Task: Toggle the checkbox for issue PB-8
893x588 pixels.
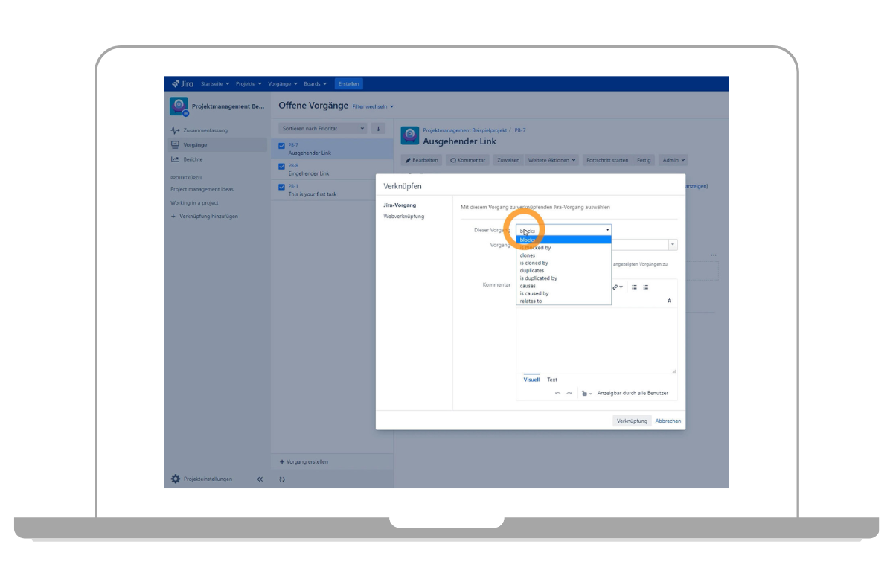Action: 281,166
